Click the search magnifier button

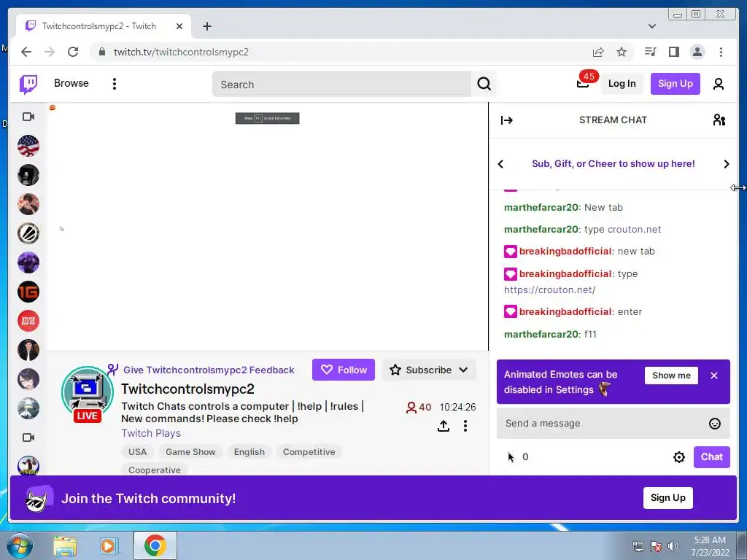pyautogui.click(x=484, y=85)
